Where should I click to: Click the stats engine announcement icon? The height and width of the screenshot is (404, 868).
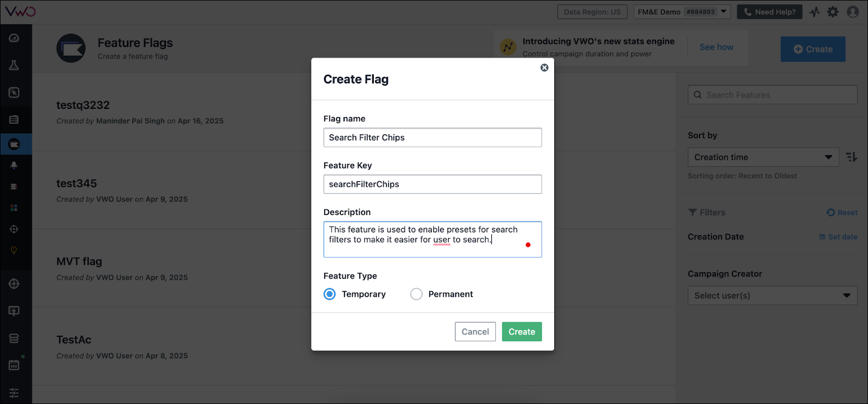tap(508, 47)
